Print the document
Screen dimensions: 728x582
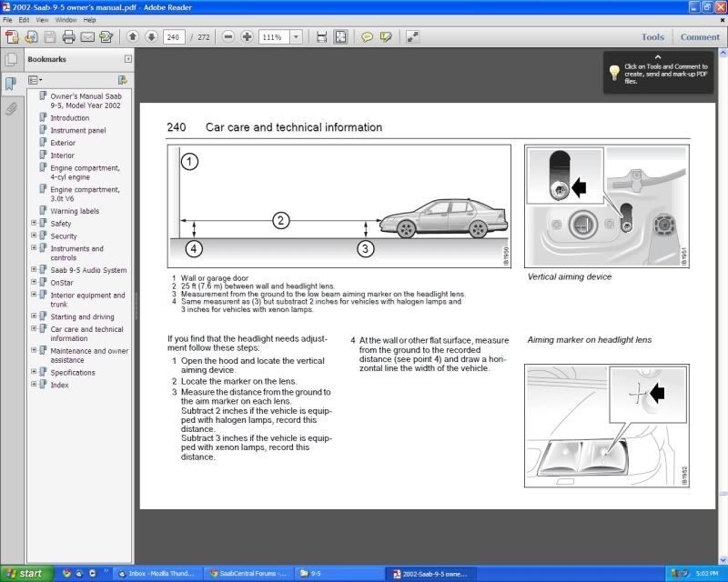click(70, 36)
